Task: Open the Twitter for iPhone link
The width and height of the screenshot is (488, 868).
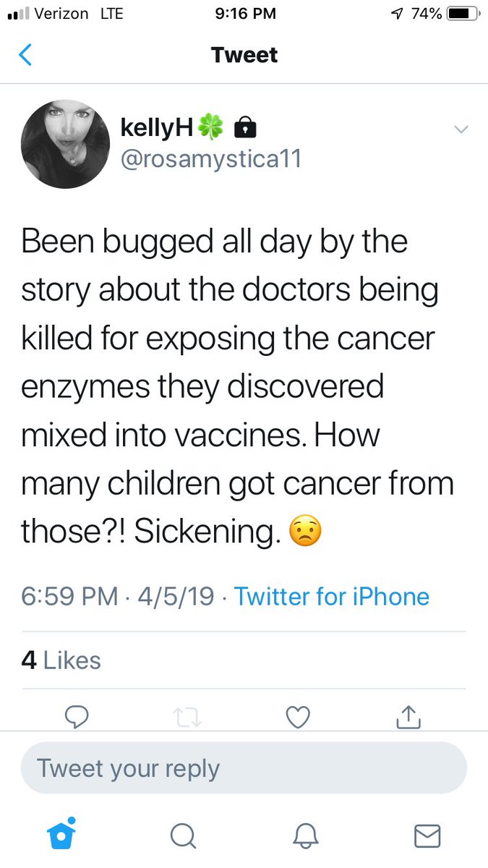Action: pyautogui.click(x=332, y=597)
